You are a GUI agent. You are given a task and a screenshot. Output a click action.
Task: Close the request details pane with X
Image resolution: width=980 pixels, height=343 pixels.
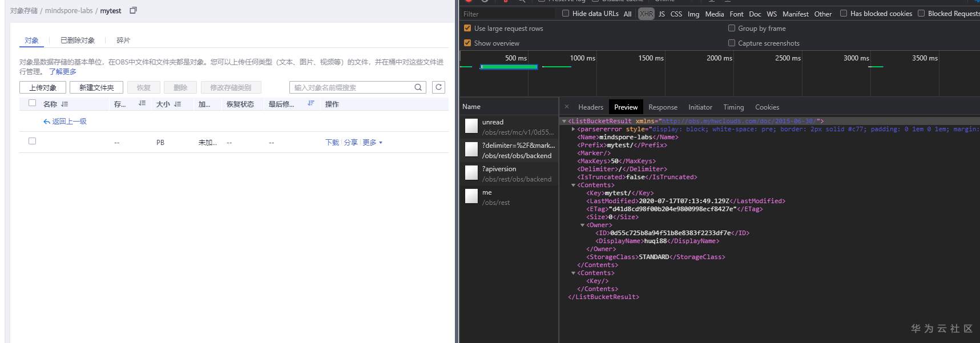click(x=566, y=107)
